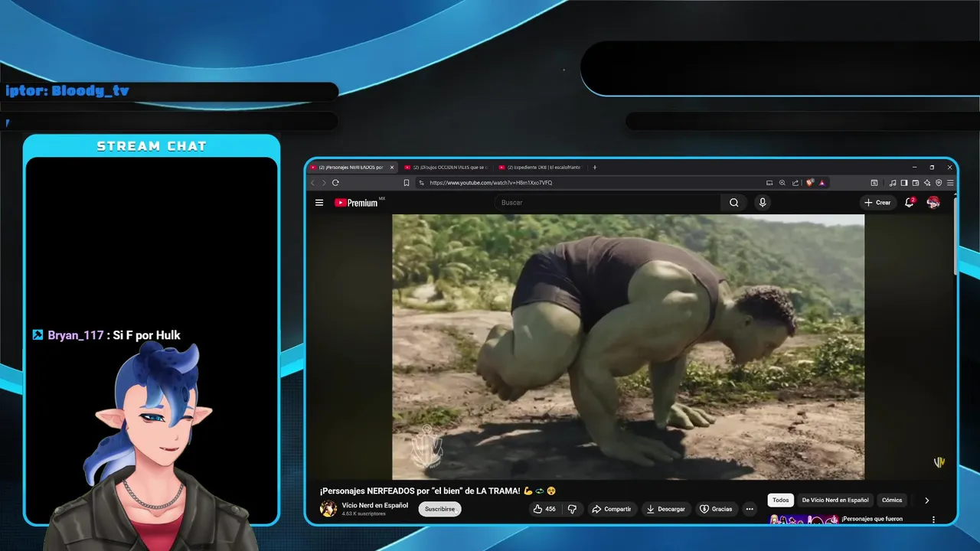The width and height of the screenshot is (980, 551).
Task: View site information next to URL
Action: pyautogui.click(x=421, y=183)
